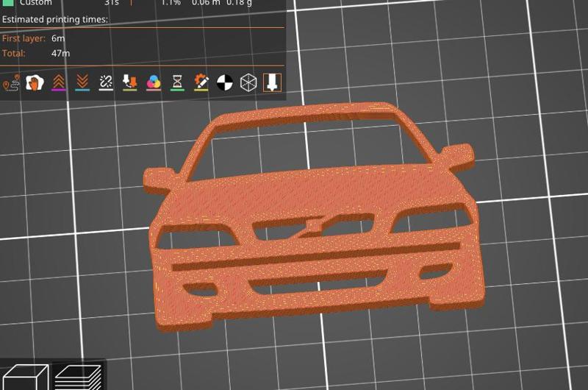Toggle Deretractions visibility icon
The image size is (588, 390).
(x=82, y=82)
